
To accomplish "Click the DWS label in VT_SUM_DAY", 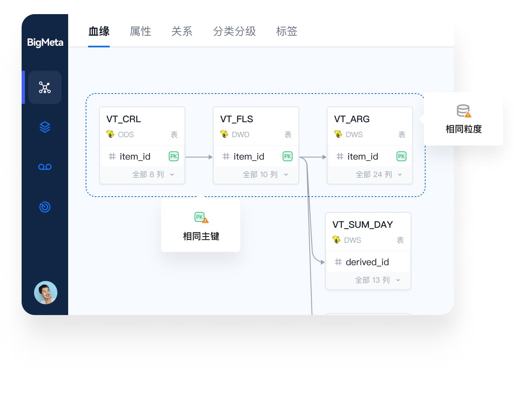I will click(352, 240).
